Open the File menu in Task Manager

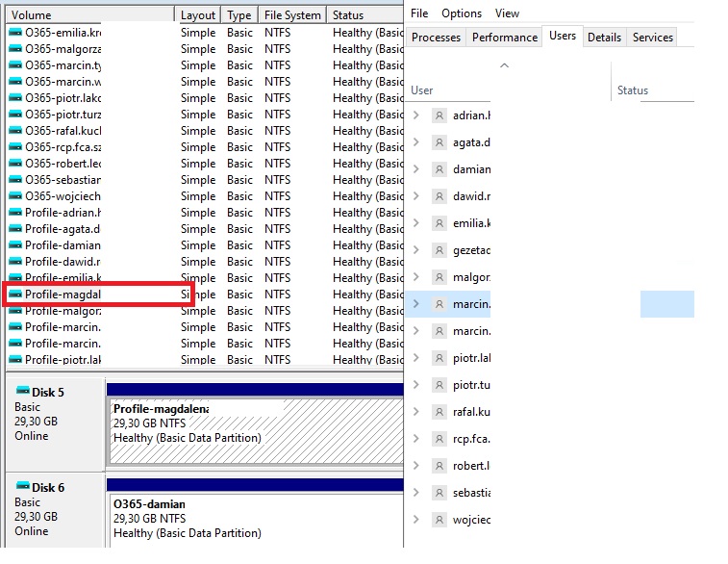point(419,13)
